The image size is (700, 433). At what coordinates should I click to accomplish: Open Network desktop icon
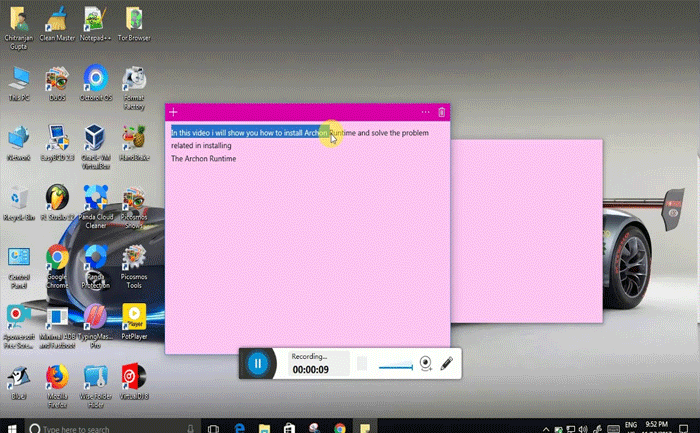point(19,144)
